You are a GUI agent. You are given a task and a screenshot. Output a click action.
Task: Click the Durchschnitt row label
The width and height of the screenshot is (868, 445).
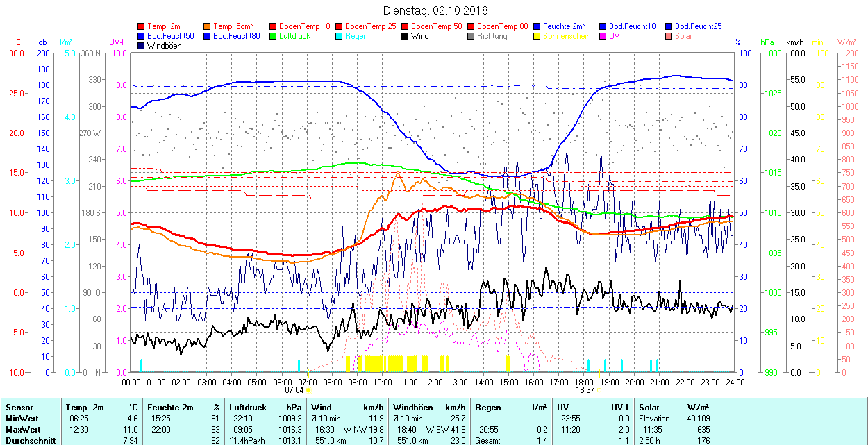coord(27,440)
